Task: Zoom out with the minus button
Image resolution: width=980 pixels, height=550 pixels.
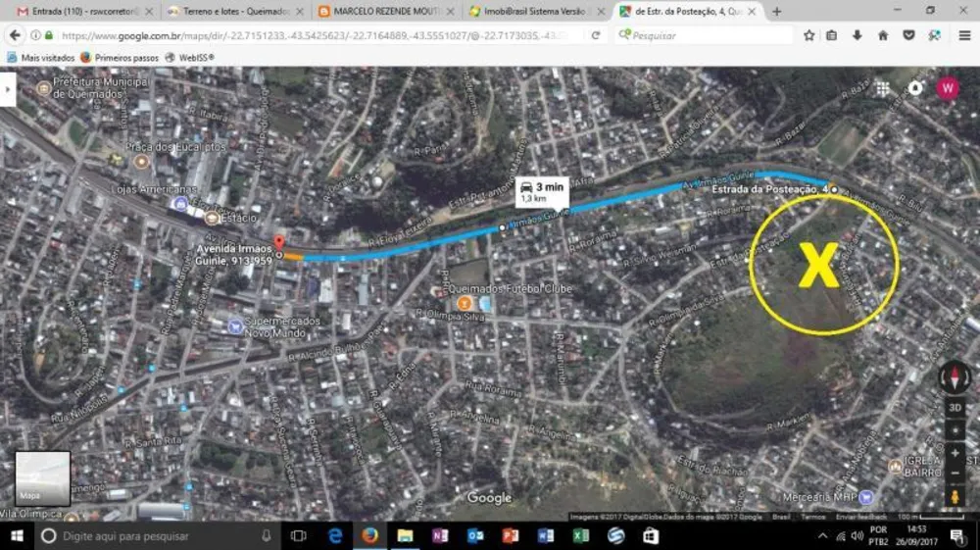Action: (955, 474)
